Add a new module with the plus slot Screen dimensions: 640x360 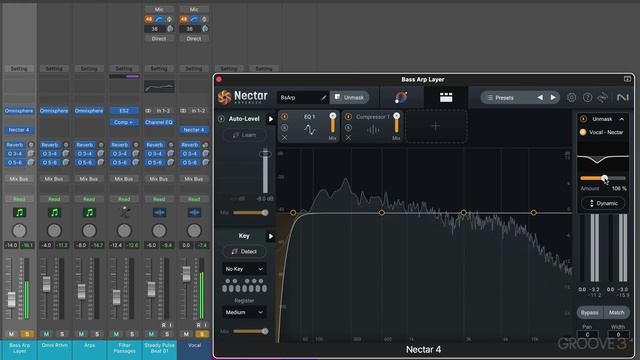(436, 126)
